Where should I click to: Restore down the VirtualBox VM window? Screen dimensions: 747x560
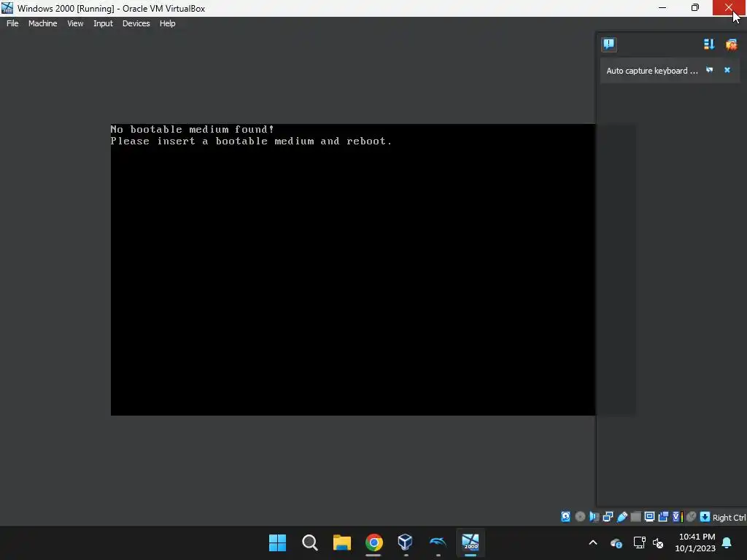[x=695, y=7]
